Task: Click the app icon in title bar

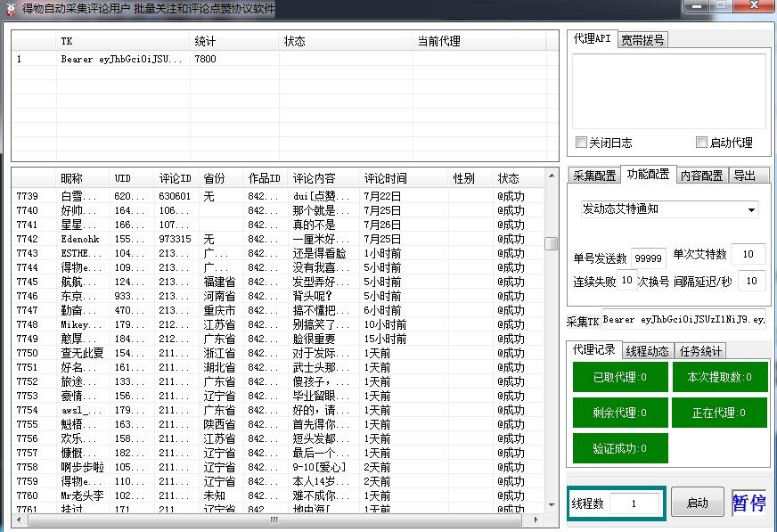Action: click(x=10, y=9)
